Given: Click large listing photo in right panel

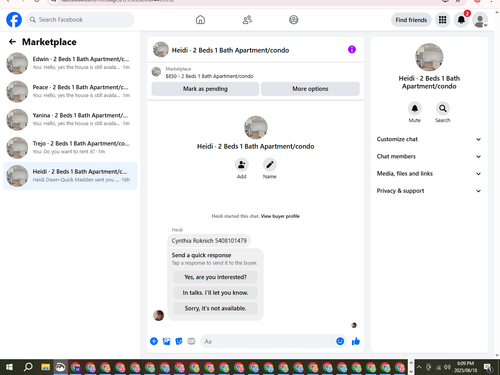Looking at the screenshot, I should point(429,57).
